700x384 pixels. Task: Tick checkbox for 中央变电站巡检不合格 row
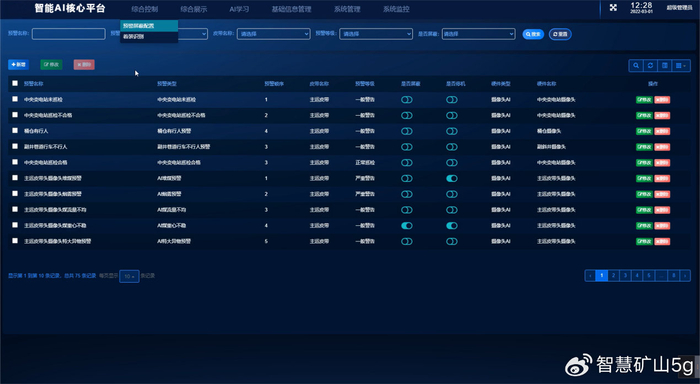(15, 115)
